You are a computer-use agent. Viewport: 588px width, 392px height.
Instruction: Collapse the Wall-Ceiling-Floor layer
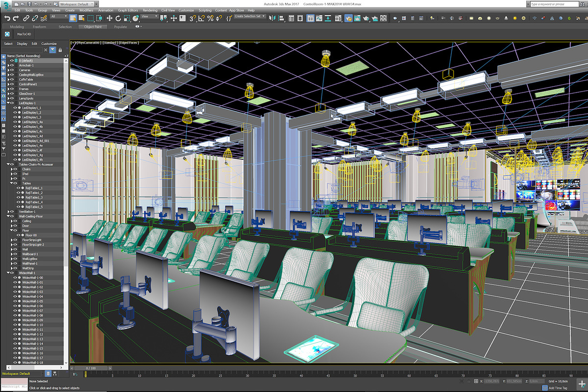[8, 216]
